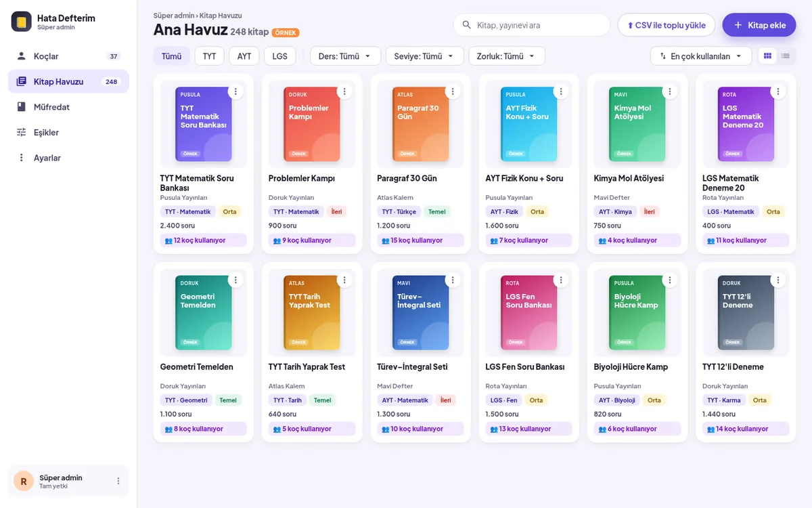
Task: Click the 2.400 soru count
Action: 177,226
